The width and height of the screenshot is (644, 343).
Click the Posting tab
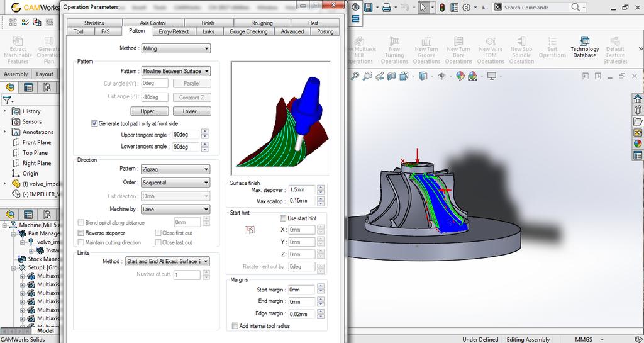pyautogui.click(x=325, y=31)
